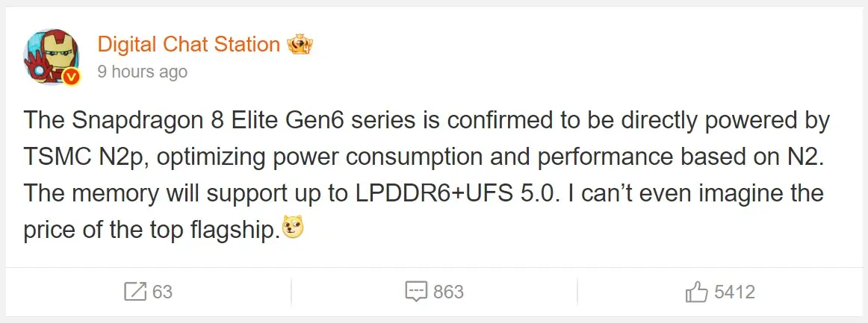Screen dimensions: 868x323
Task: Click the repost share icon
Action: click(134, 292)
